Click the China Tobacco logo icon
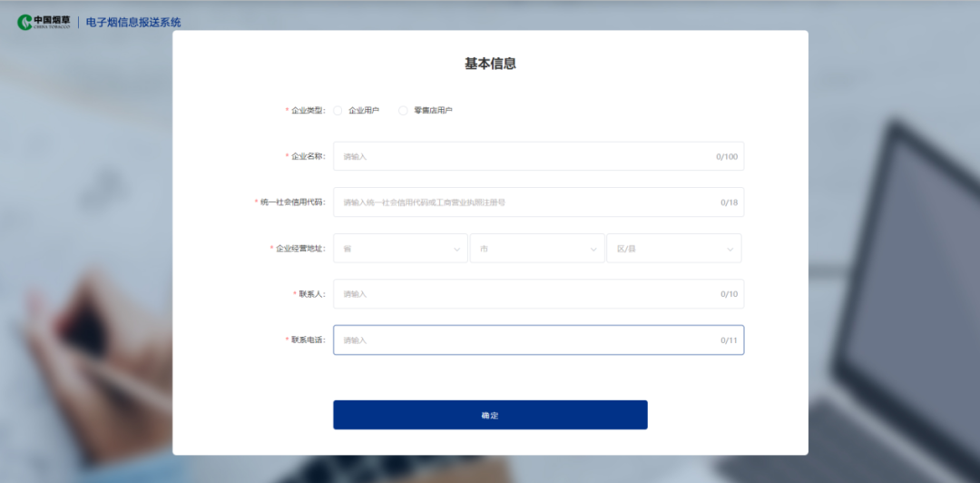Screen dimensions: 980x483 24,23
